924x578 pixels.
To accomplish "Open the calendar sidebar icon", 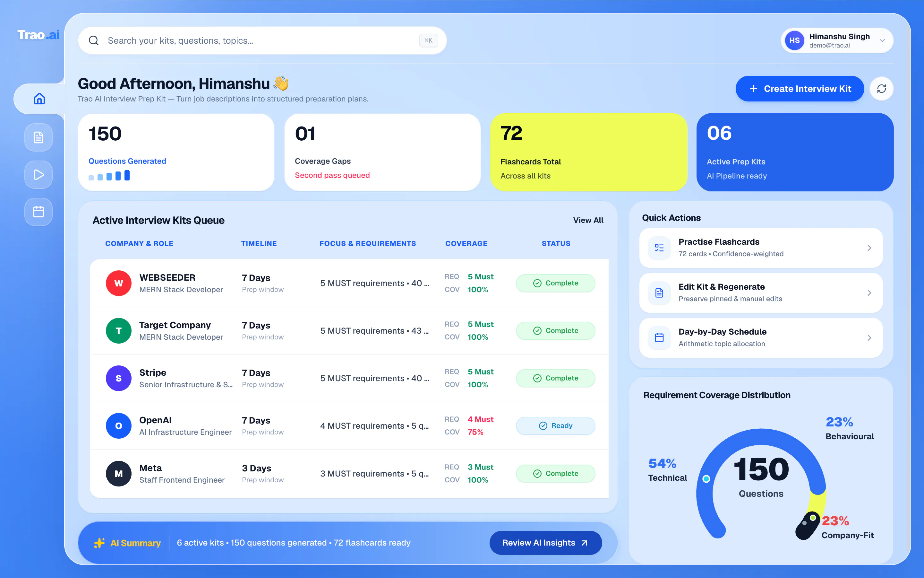I will tap(38, 211).
